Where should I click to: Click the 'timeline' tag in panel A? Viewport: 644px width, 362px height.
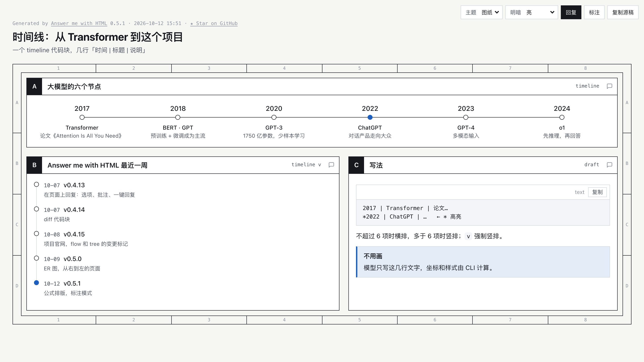[x=587, y=86]
